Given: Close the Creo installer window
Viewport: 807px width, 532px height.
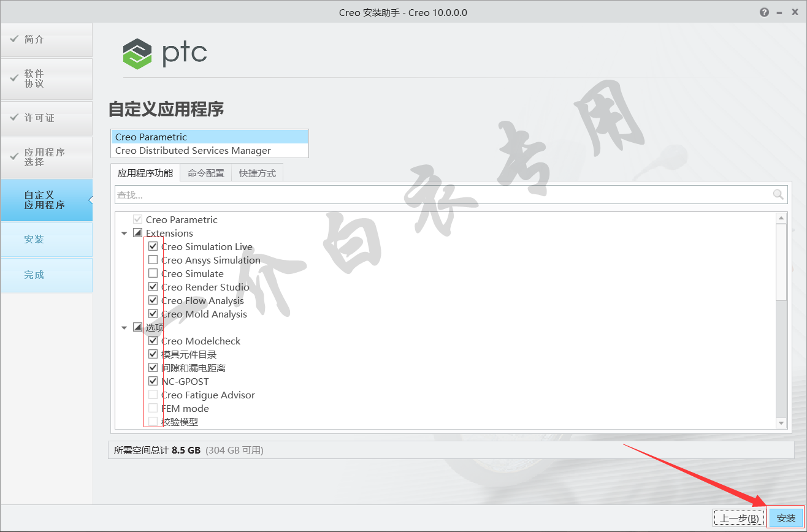Looking at the screenshot, I should point(795,12).
